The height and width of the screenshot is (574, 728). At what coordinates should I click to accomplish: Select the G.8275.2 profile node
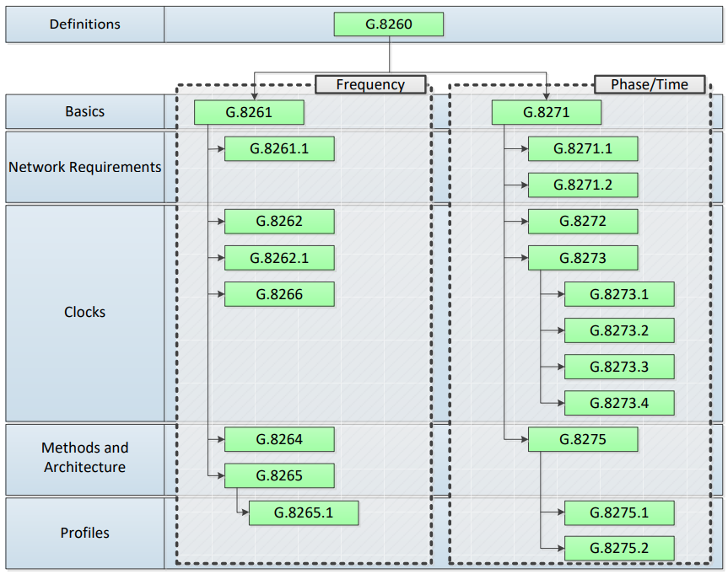(618, 548)
